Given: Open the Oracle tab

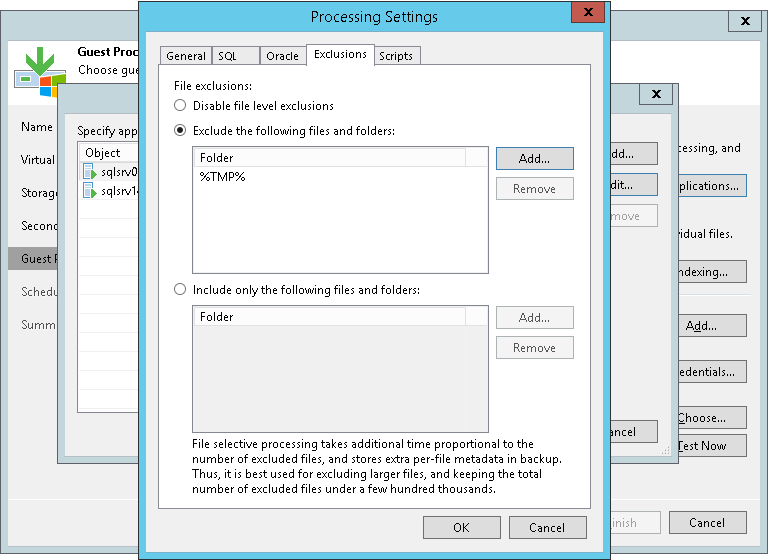Looking at the screenshot, I should pyautogui.click(x=283, y=56).
